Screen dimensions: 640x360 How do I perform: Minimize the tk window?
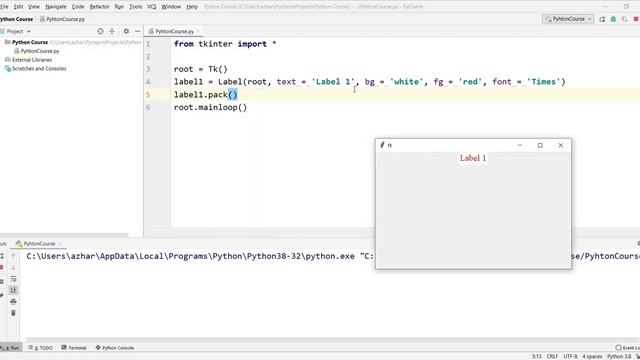(x=520, y=145)
